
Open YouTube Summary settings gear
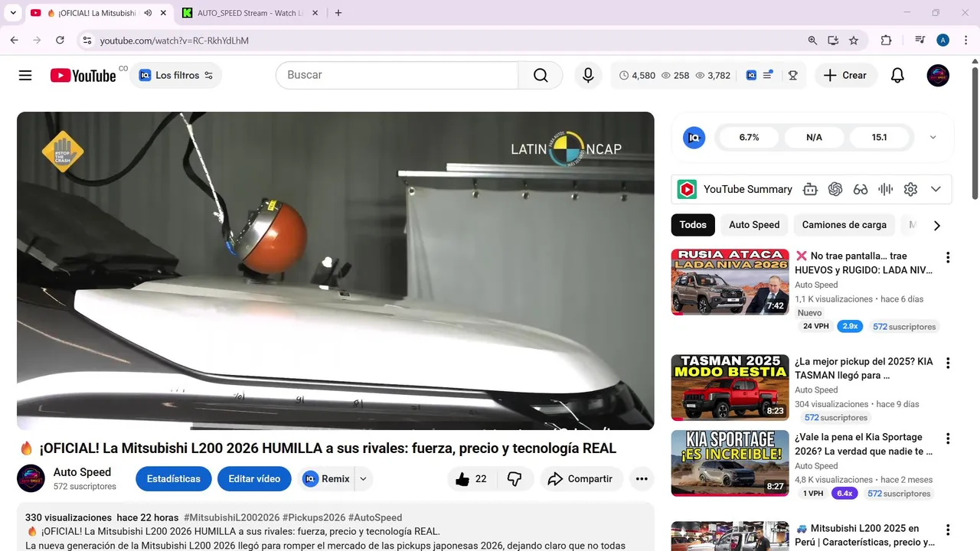coord(910,189)
